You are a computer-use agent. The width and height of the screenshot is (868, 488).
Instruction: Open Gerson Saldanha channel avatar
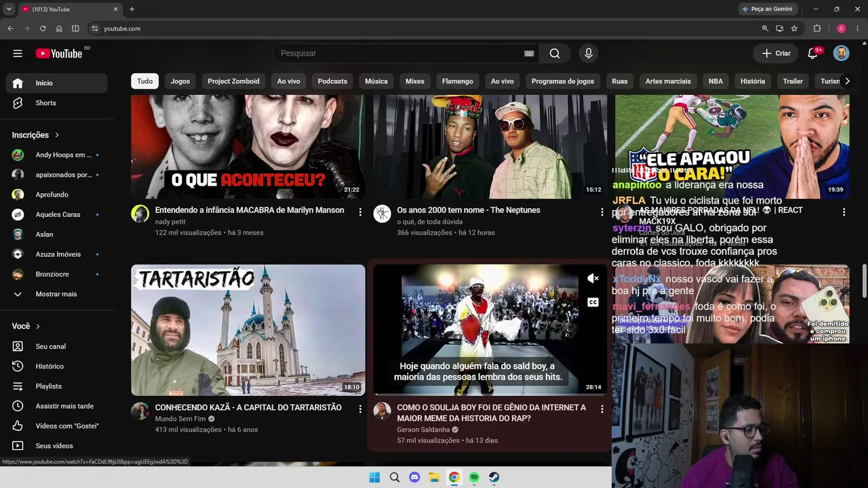pos(382,411)
